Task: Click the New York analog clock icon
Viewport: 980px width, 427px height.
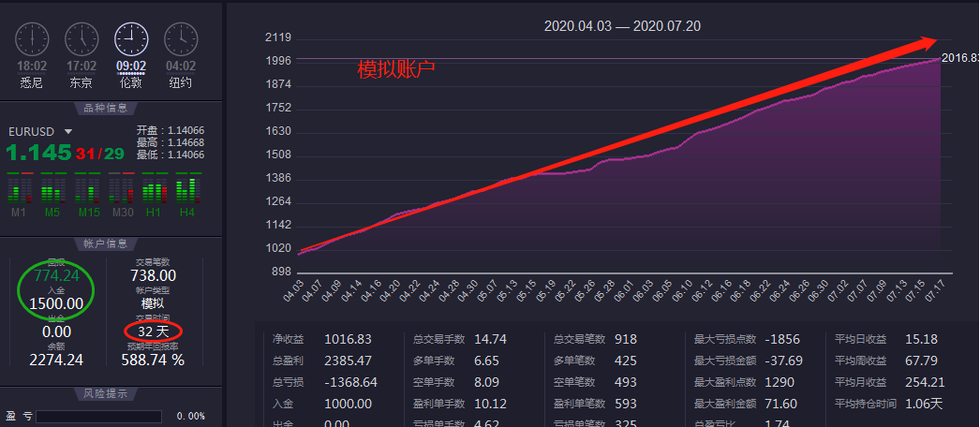Action: (x=181, y=38)
